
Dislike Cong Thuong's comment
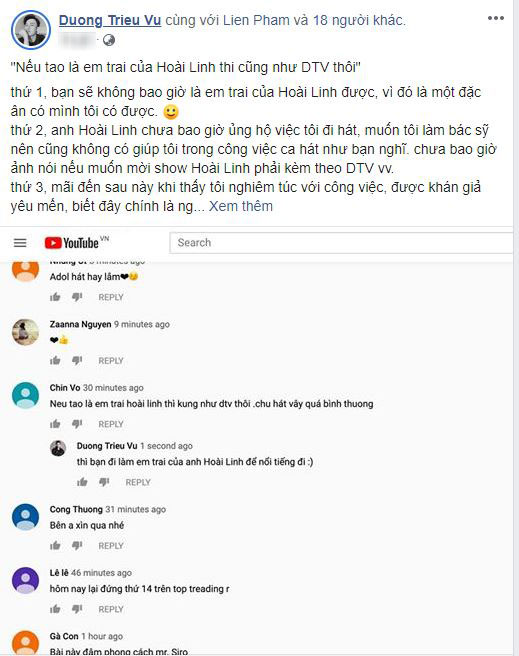tap(77, 546)
